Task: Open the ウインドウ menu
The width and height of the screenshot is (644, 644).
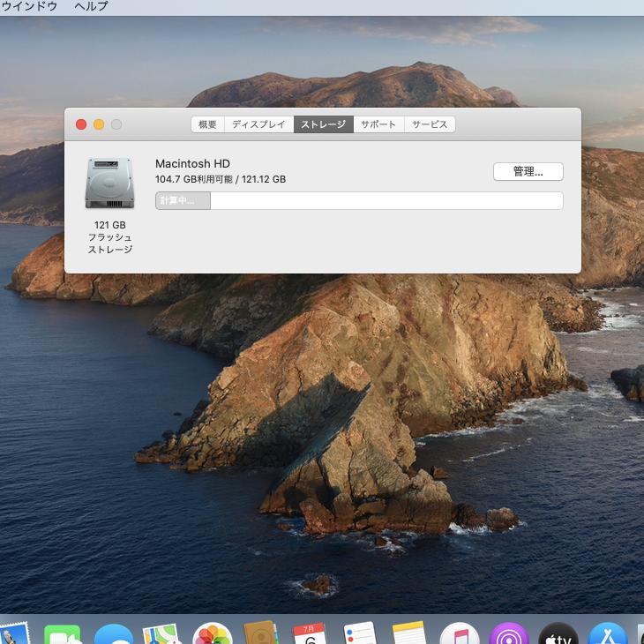Action: click(29, 6)
